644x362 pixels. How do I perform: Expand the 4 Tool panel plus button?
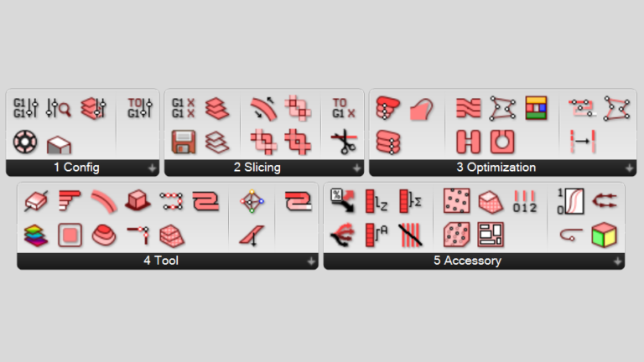(311, 261)
